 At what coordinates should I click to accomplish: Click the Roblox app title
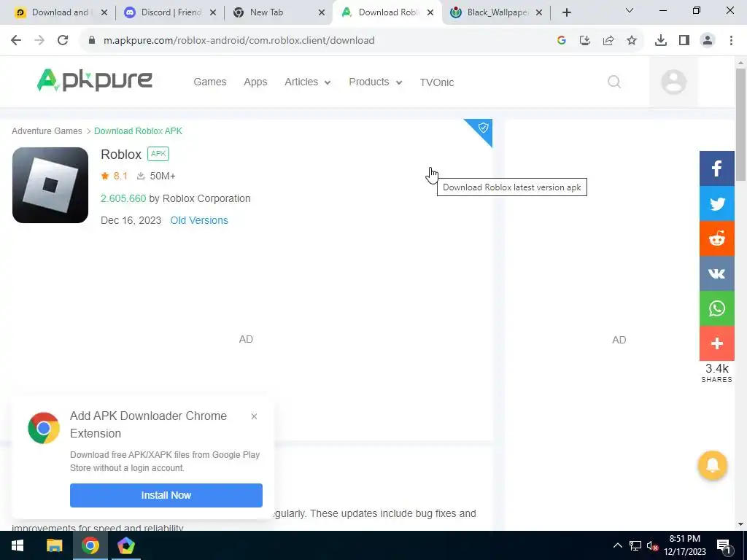click(121, 155)
